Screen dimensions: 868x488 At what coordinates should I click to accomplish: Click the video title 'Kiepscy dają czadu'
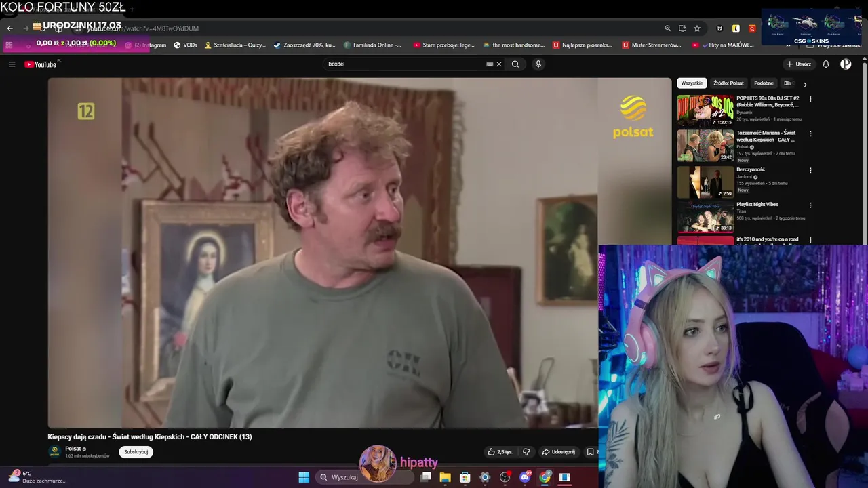(x=149, y=437)
